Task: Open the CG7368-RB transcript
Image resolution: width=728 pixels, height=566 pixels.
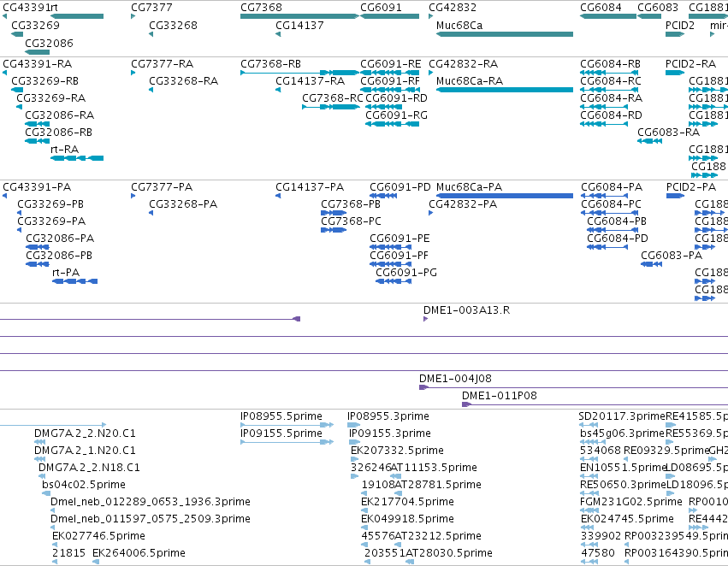Action: [x=299, y=73]
